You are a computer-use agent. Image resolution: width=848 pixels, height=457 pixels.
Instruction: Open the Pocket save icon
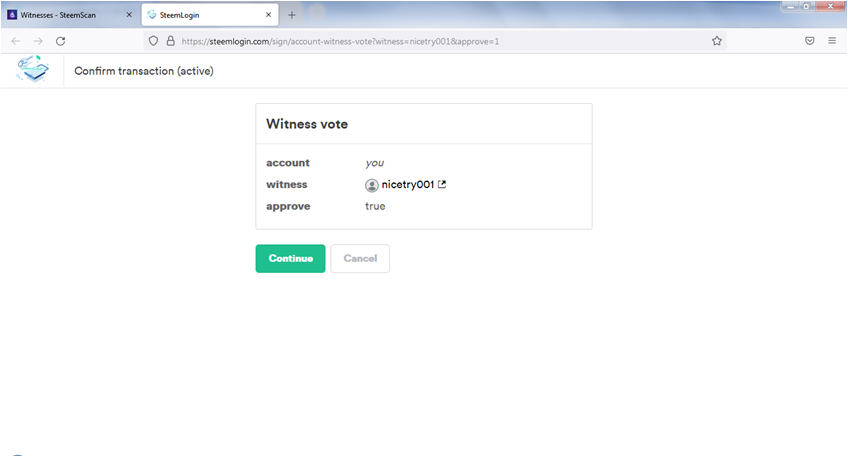click(x=810, y=41)
